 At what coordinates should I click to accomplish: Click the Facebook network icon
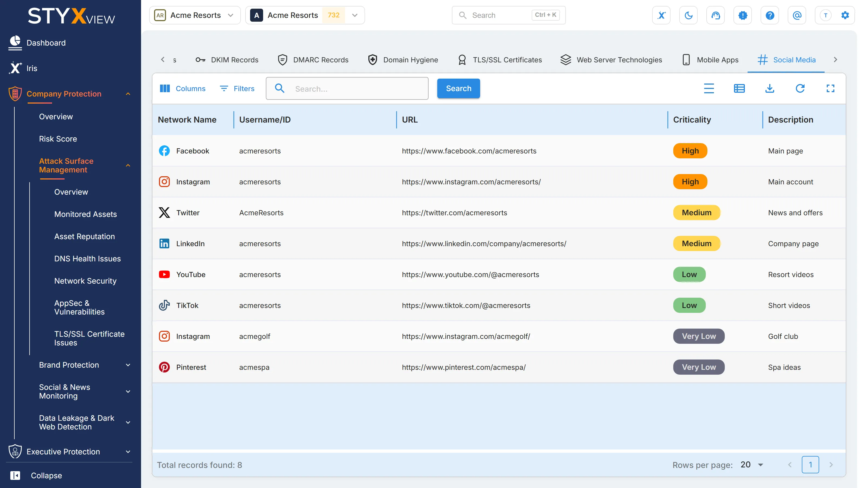pos(164,150)
